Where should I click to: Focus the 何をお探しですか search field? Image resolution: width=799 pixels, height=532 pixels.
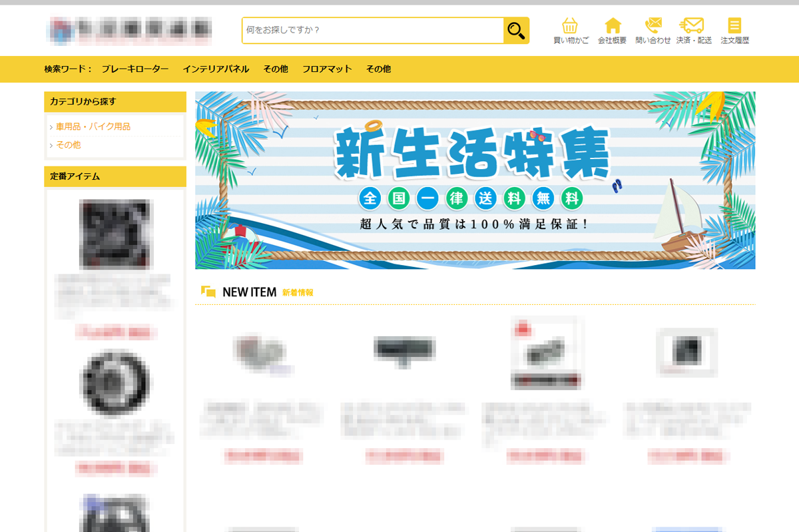point(373,31)
